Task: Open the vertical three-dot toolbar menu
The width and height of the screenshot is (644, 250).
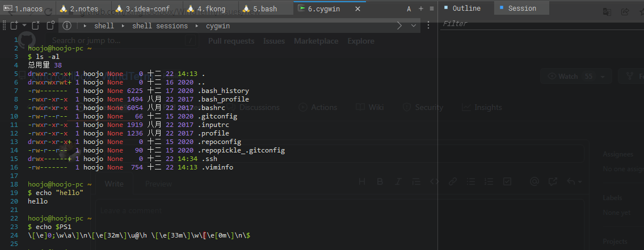Action: 428,26
